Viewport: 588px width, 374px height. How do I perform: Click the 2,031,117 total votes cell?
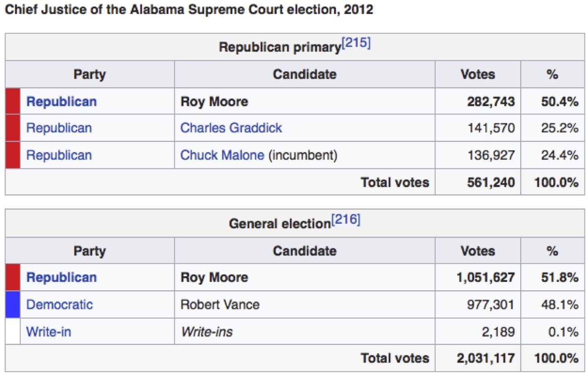tap(485, 359)
